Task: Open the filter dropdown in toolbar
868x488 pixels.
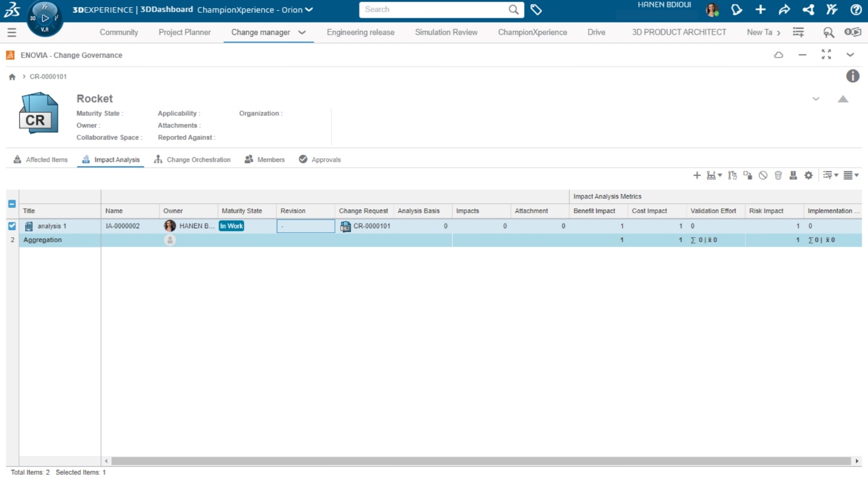Action: point(831,175)
